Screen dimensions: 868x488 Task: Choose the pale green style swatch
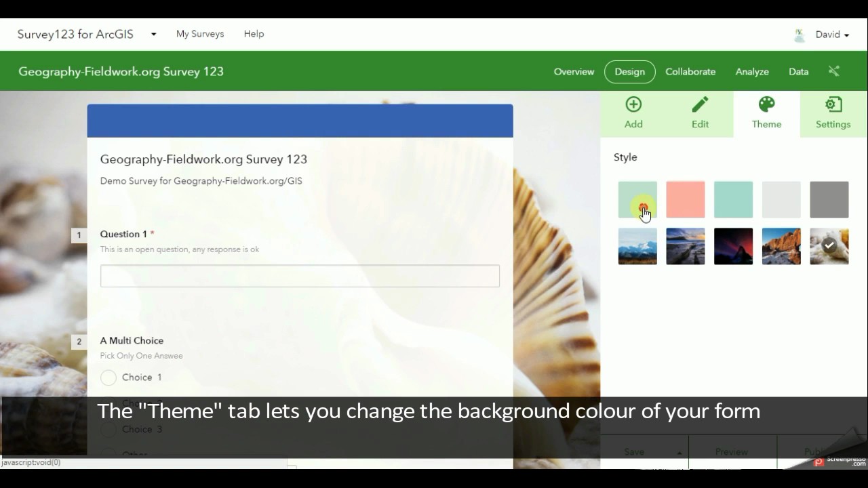click(x=637, y=199)
